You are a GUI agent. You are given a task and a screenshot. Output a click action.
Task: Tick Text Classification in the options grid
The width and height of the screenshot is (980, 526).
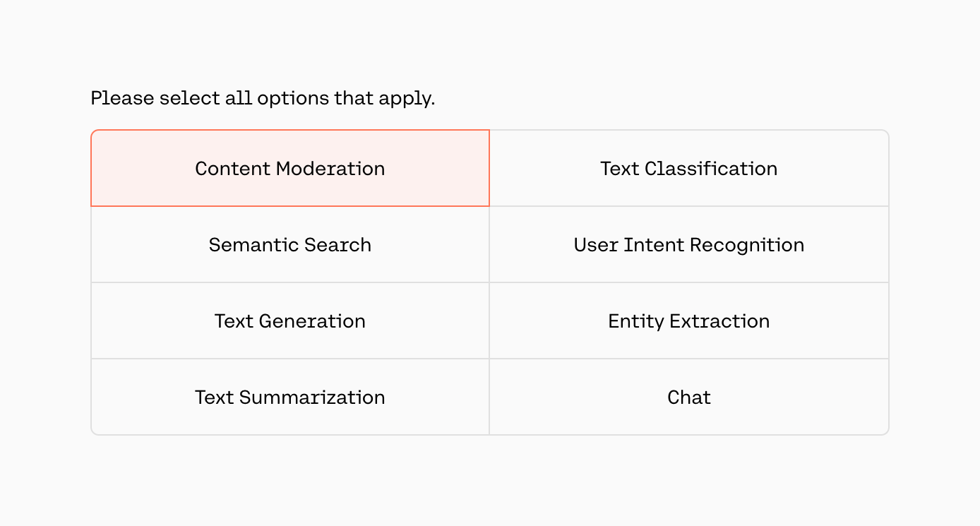[688, 169]
